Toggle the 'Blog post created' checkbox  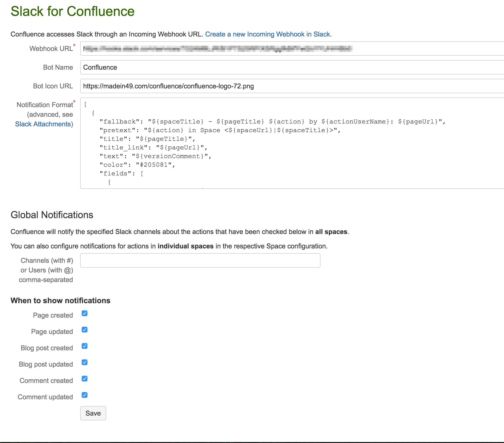coord(85,346)
